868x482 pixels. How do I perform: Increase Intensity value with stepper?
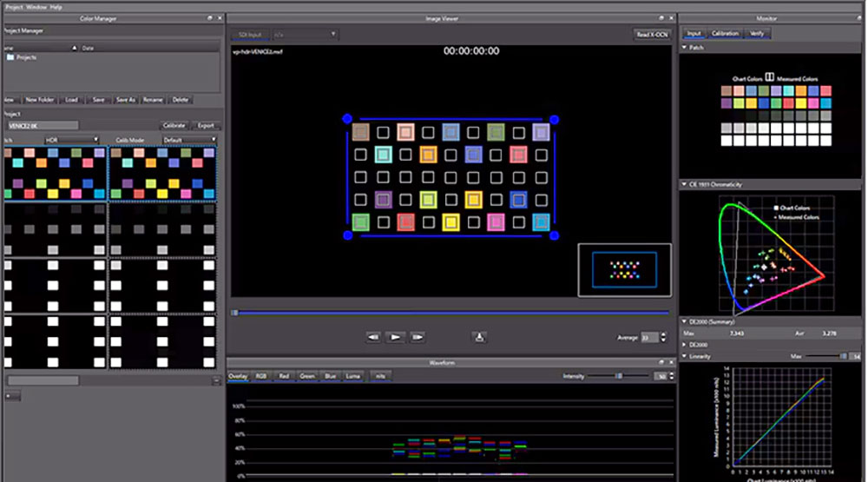point(672,374)
